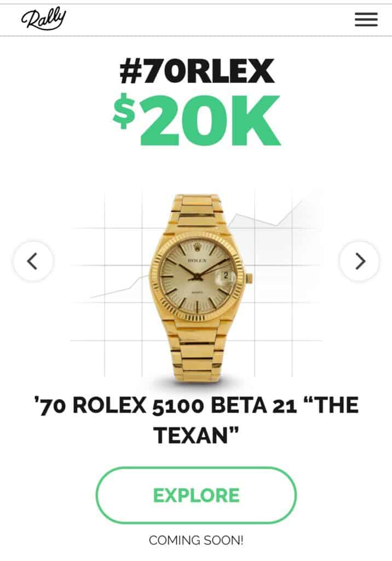Image resolution: width=392 pixels, height=561 pixels.
Task: Click the Rally logo
Action: 44,20
